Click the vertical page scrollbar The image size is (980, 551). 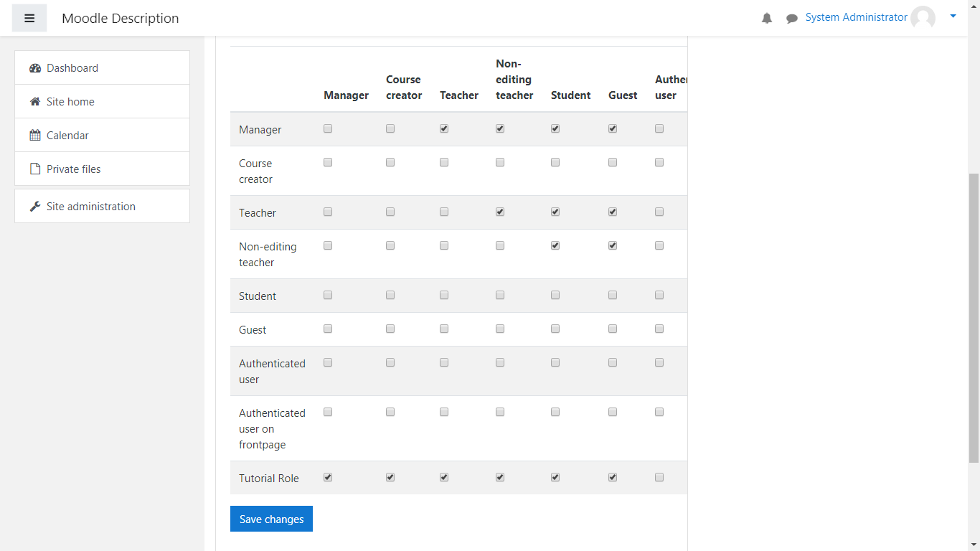(974, 316)
